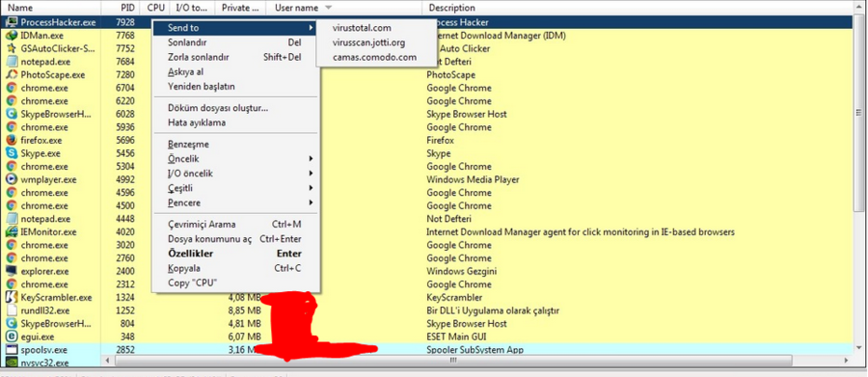This screenshot has width=868, height=377.
Task: Click the egui.exe ESET icon
Action: click(11, 337)
